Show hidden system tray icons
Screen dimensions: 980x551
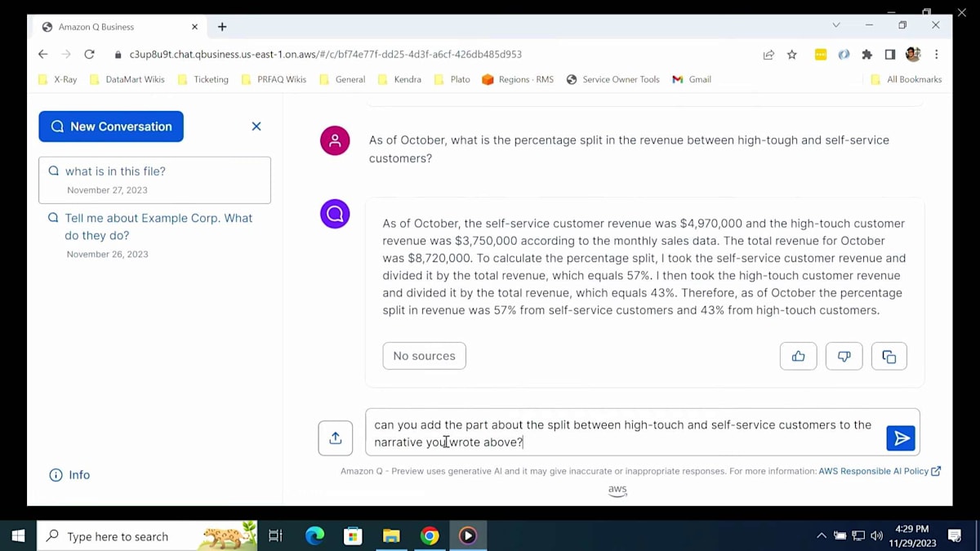pyautogui.click(x=821, y=536)
